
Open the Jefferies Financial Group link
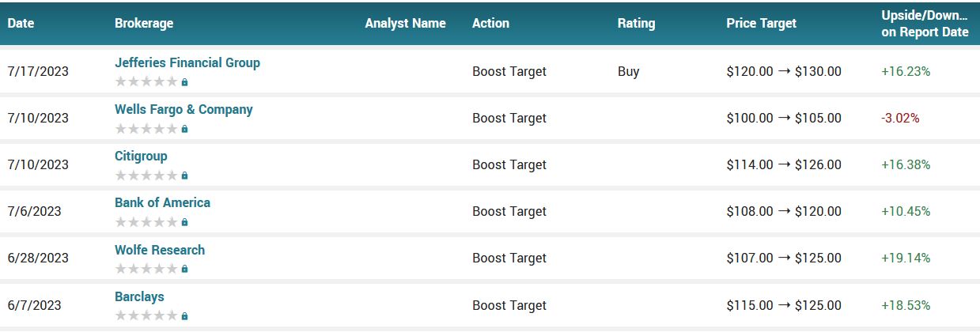coord(187,62)
